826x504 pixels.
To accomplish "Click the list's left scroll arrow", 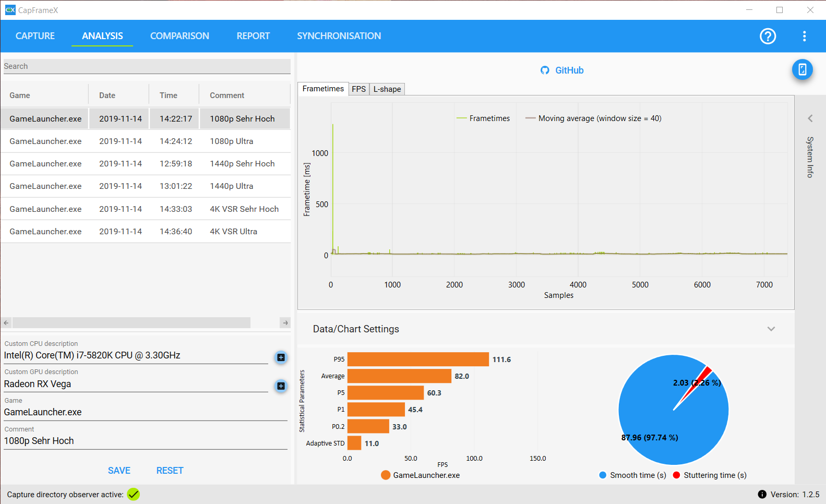I will click(x=6, y=323).
